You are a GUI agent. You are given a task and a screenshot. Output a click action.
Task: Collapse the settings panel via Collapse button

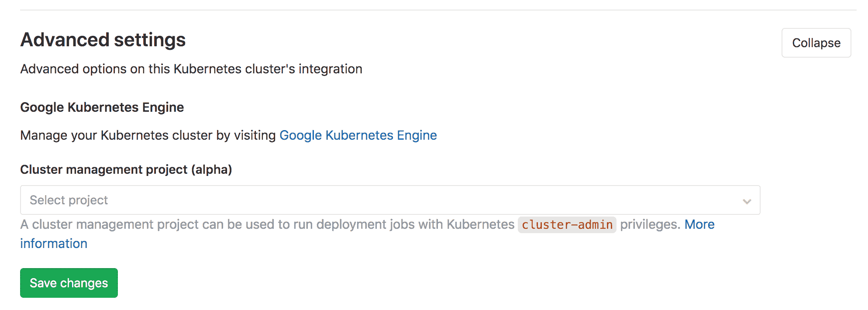tap(816, 42)
